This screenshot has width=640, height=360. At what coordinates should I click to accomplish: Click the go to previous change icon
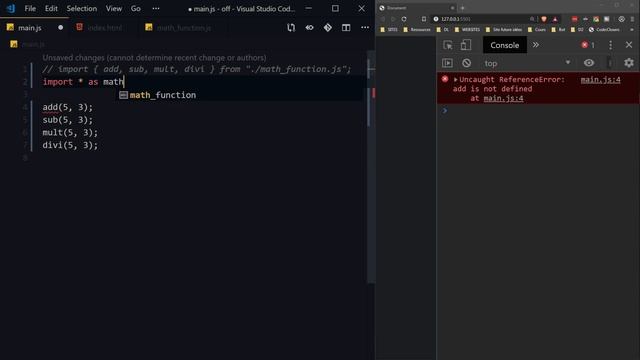click(309, 28)
